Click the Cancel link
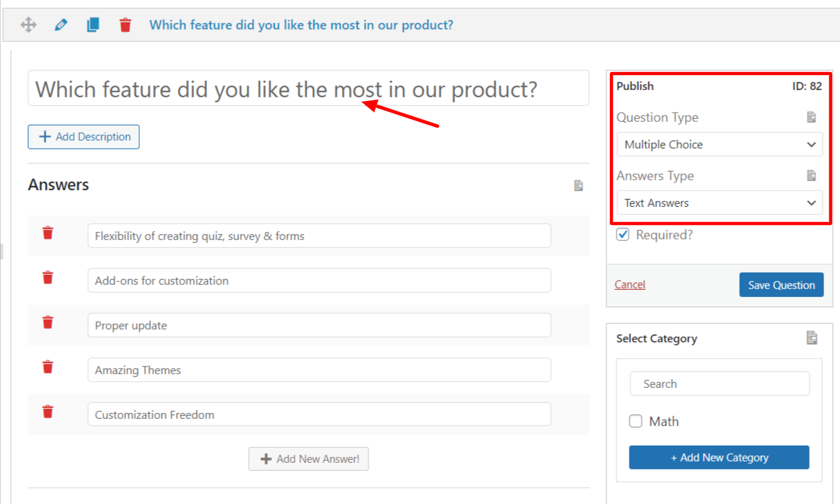 [x=629, y=284]
